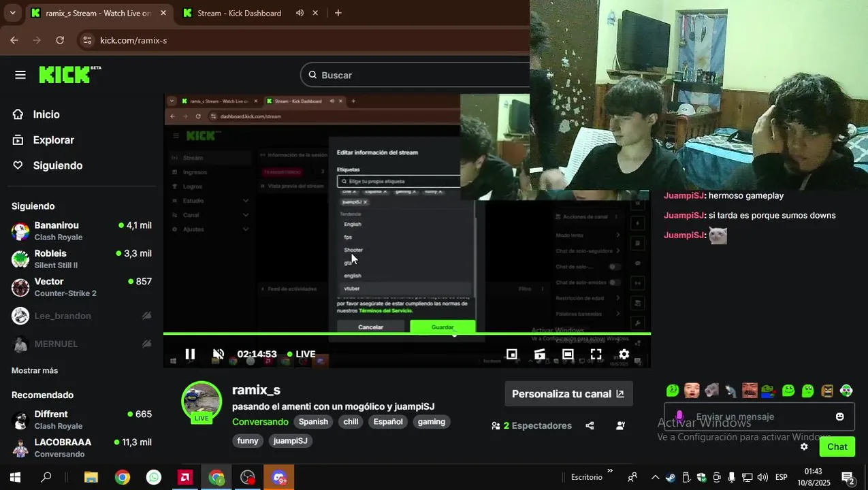This screenshot has width=868, height=490.
Task: Open the chat settings gear
Action: pos(804,447)
